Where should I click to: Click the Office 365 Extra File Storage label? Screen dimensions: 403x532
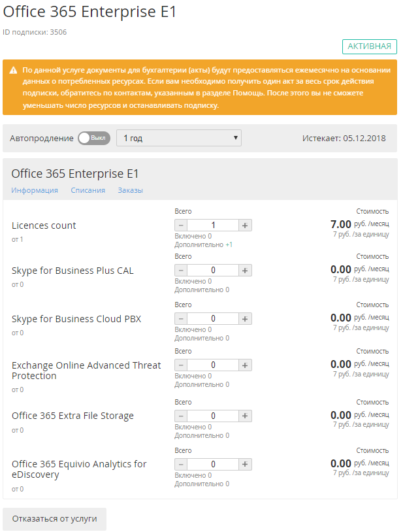[73, 416]
